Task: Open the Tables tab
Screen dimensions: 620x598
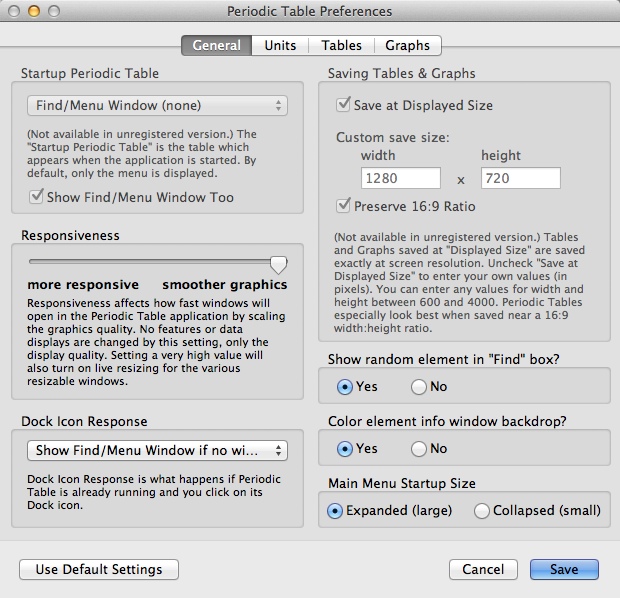Action: 341,45
